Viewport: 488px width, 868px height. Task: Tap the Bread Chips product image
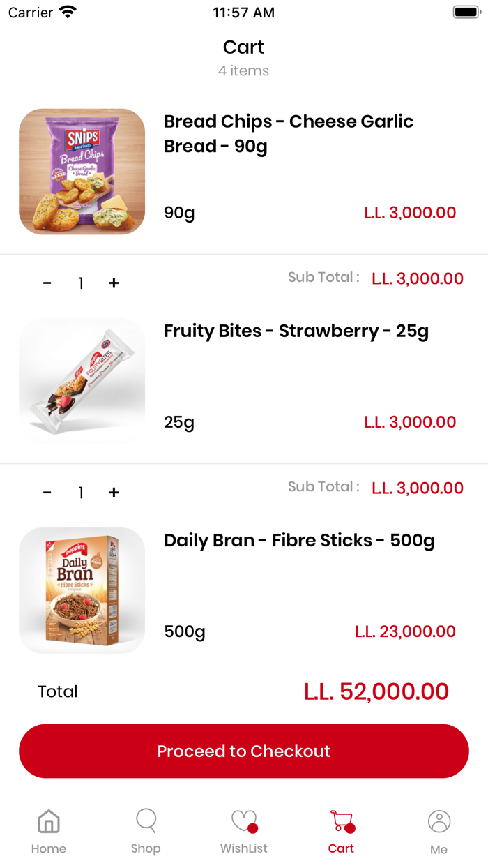pyautogui.click(x=82, y=171)
